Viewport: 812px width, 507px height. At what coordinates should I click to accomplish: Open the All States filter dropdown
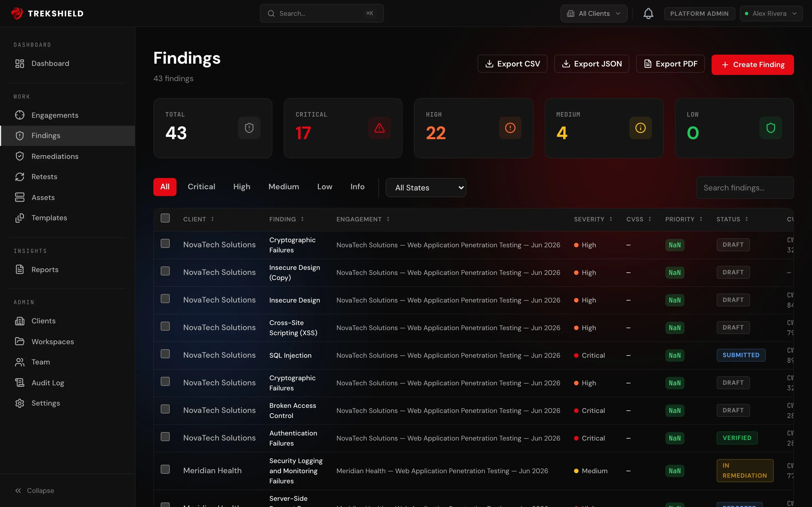pos(426,188)
